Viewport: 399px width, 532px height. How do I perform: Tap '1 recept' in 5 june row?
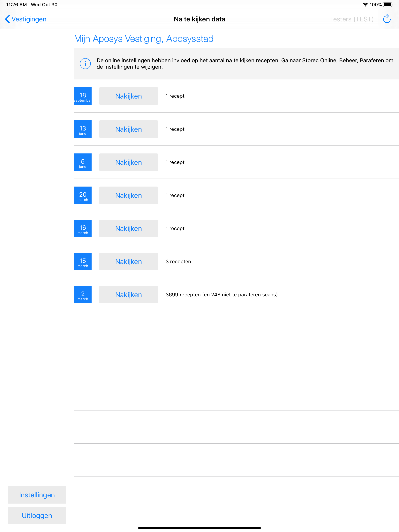(x=175, y=162)
